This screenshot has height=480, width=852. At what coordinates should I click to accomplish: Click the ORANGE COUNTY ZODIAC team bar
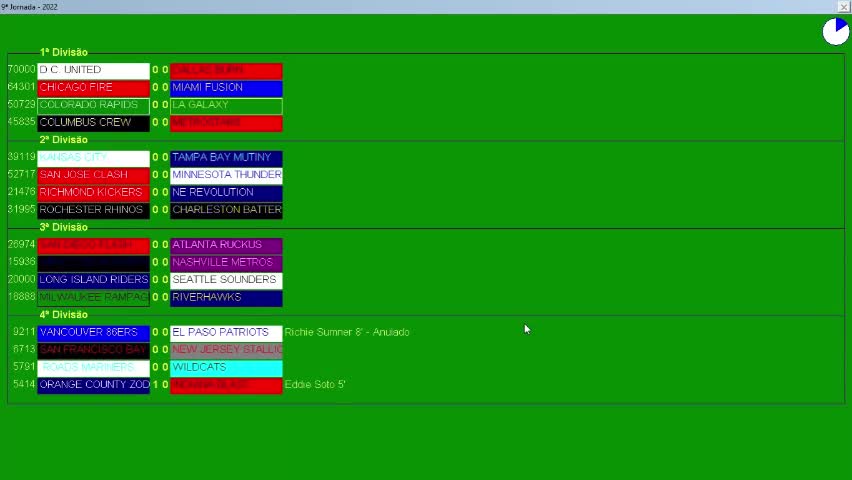coord(93,385)
